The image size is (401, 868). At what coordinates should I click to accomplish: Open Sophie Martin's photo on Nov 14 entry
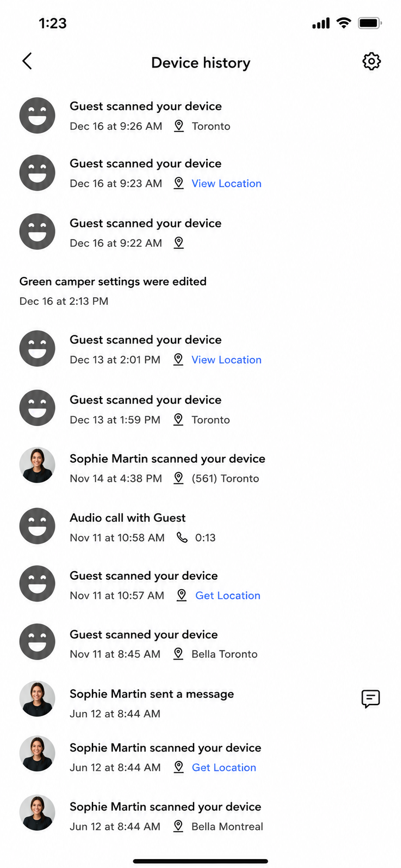[x=37, y=465]
